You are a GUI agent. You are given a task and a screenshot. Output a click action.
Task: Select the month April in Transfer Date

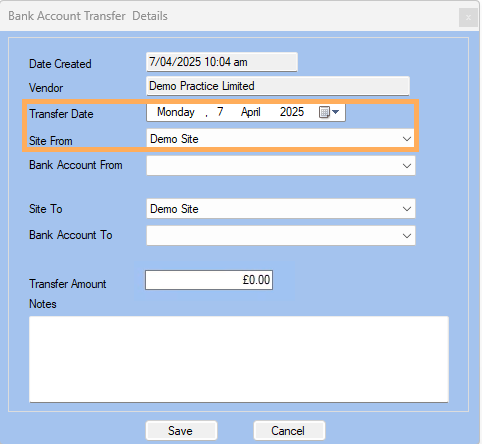click(250, 112)
